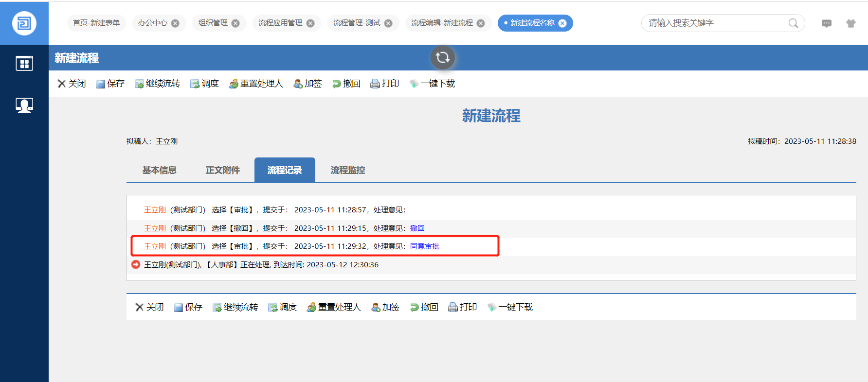This screenshot has height=382, width=868.
Task: Click the 撤回 opinion link in records
Action: coord(417,228)
